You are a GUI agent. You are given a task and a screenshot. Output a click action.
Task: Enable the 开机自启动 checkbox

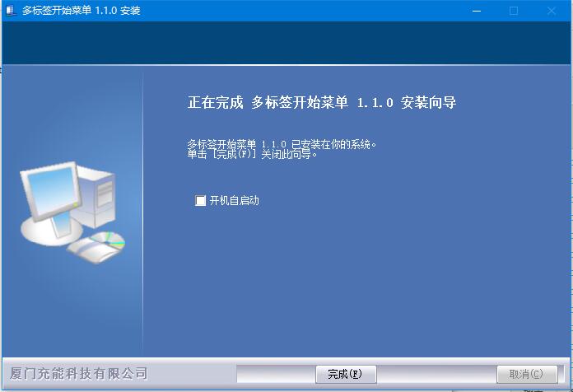[x=200, y=200]
